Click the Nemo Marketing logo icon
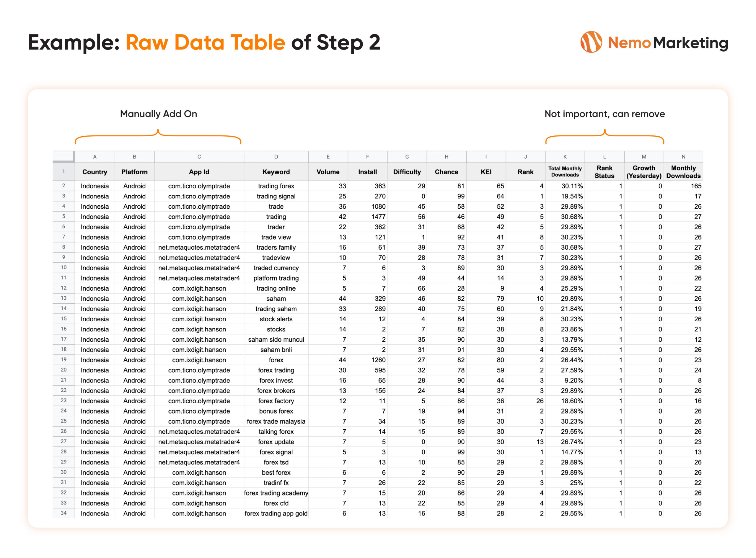This screenshot has height=558, width=756. pos(591,42)
